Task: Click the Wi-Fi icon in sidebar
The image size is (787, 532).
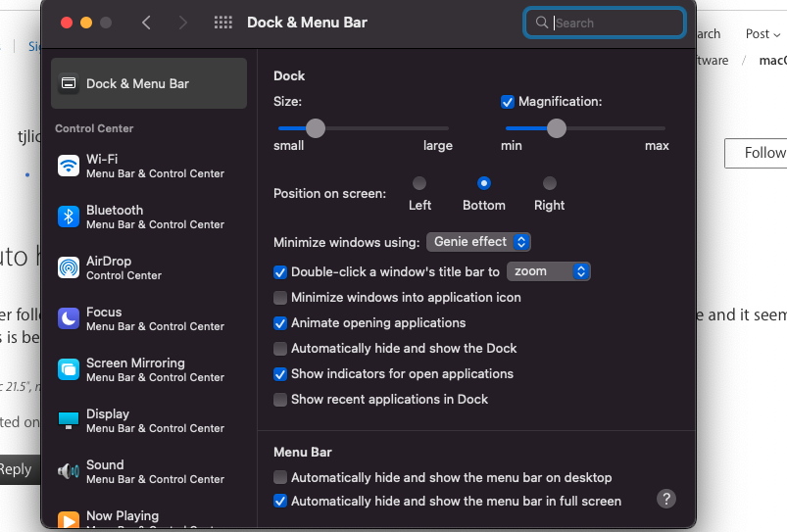Action: tap(69, 166)
